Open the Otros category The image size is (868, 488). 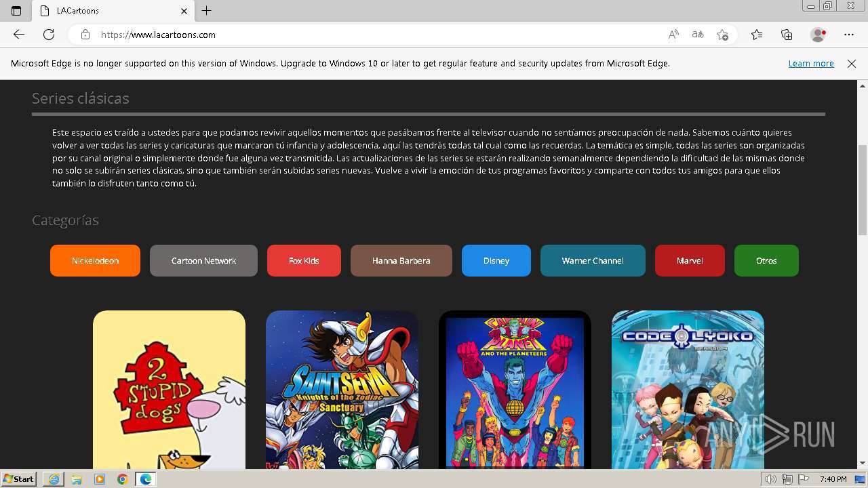pos(766,260)
